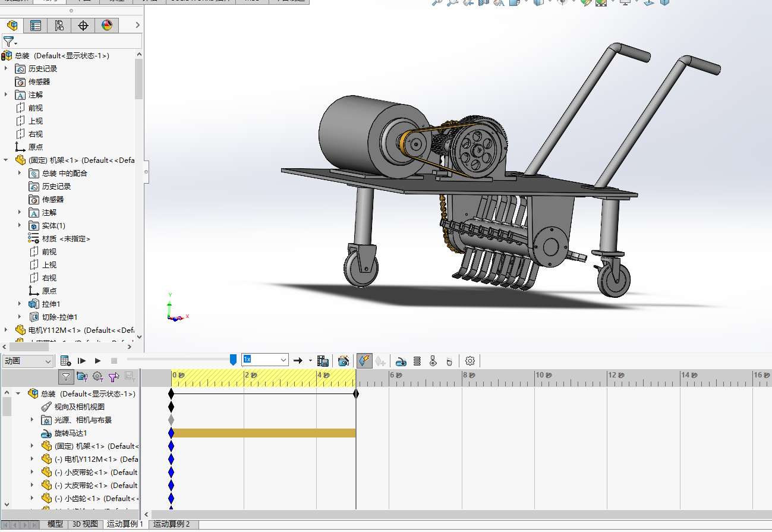Play the motion study animation
This screenshot has height=532, width=772.
point(98,361)
